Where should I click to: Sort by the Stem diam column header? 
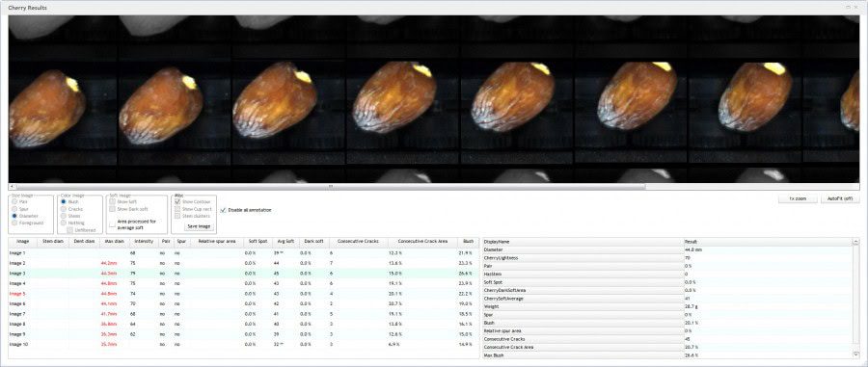[x=53, y=242]
